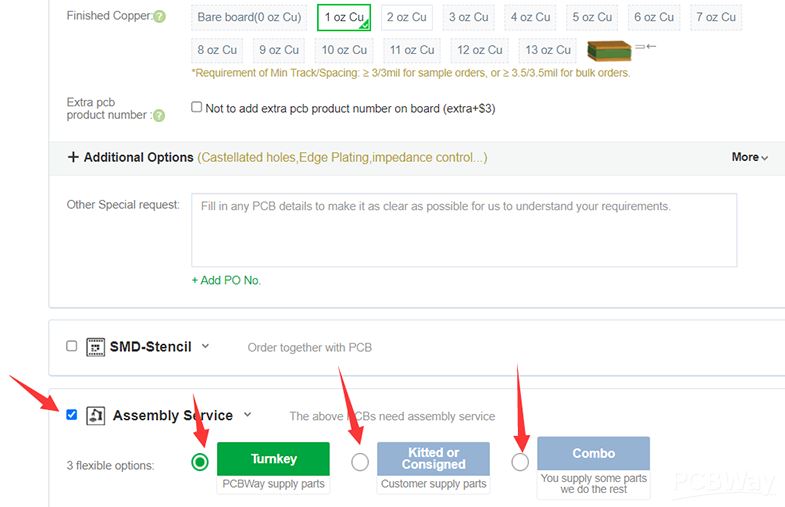Uncheck the Assembly Service checkbox
The image size is (785, 507).
(x=71, y=415)
